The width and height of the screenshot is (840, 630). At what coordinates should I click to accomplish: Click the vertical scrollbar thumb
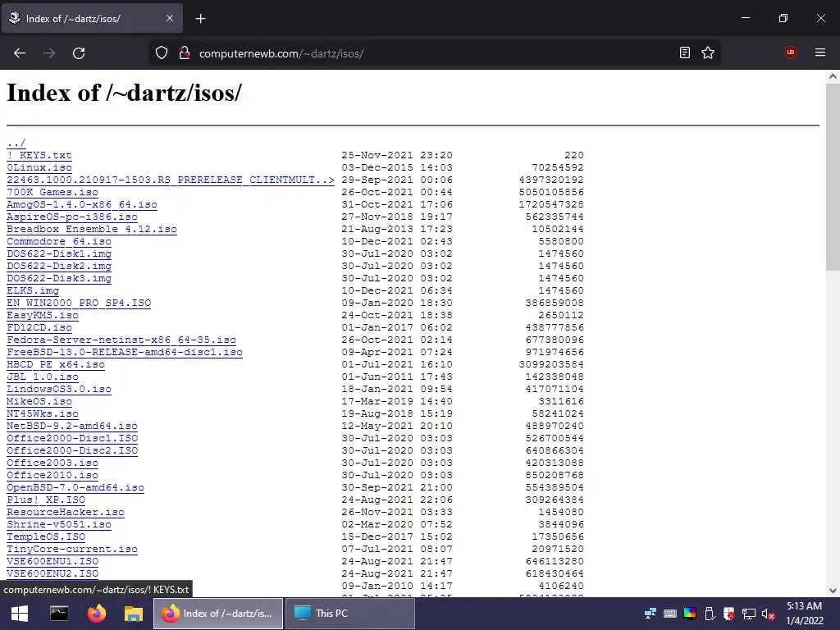coord(833,177)
